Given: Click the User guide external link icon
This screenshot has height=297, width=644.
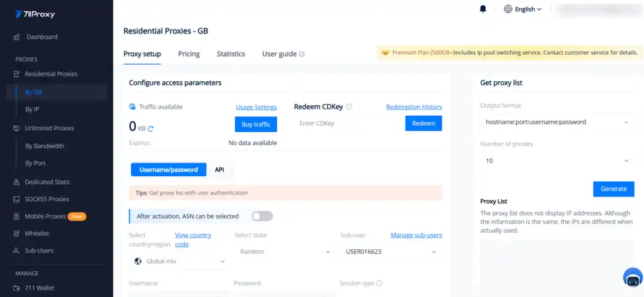Looking at the screenshot, I should click(302, 54).
